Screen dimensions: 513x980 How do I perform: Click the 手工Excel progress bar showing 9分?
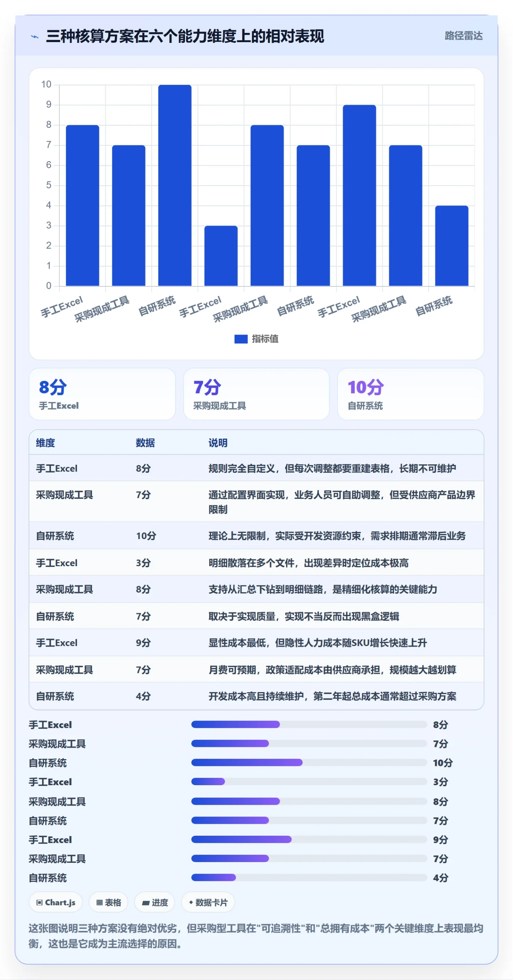309,840
